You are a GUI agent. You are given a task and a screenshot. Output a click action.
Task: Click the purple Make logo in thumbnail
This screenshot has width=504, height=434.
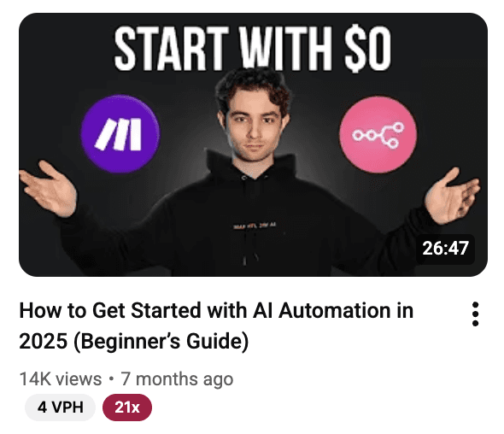(x=120, y=134)
